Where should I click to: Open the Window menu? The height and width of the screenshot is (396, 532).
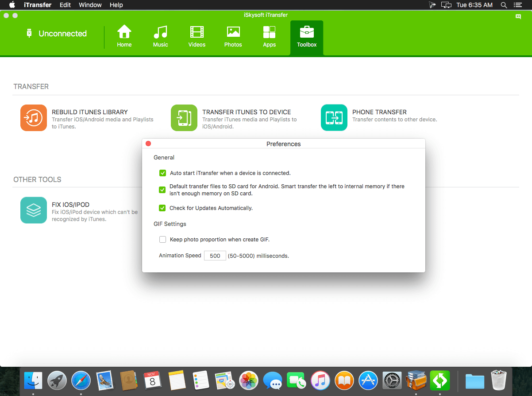pyautogui.click(x=90, y=5)
